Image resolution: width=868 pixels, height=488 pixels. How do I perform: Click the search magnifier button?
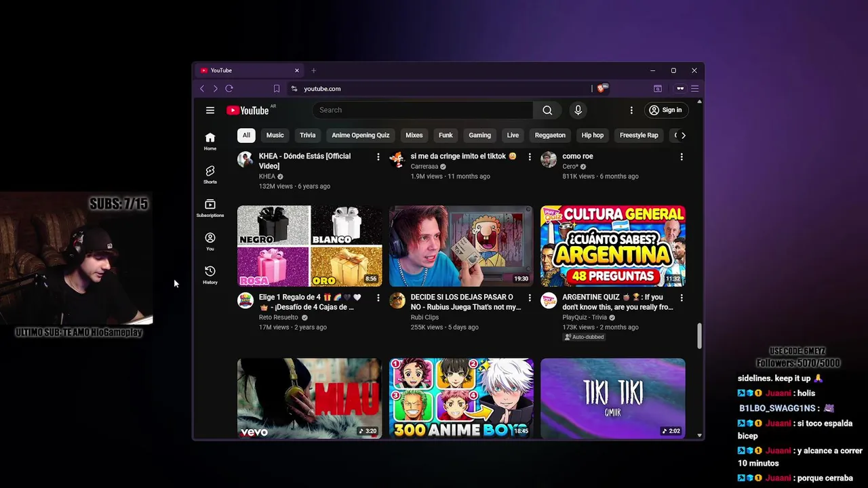pos(547,110)
